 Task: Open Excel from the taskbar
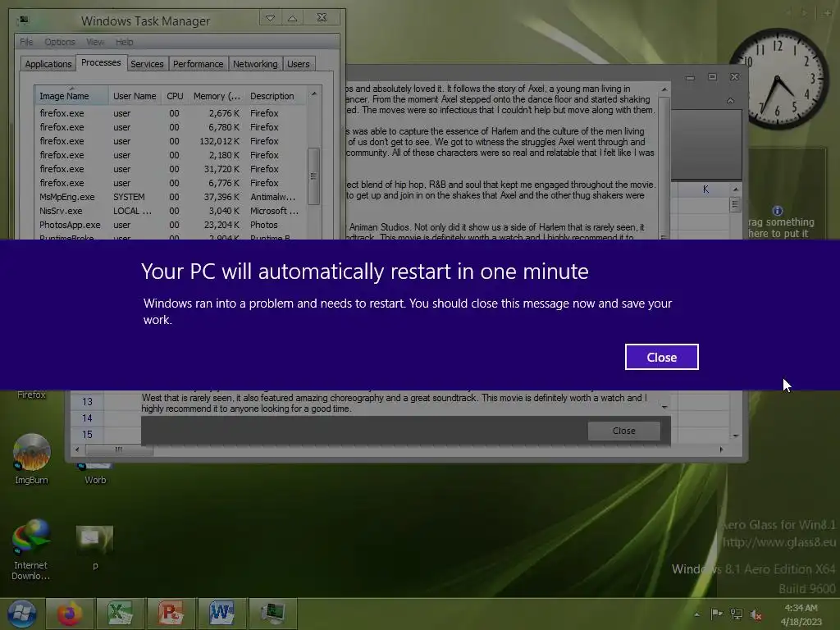(x=120, y=614)
